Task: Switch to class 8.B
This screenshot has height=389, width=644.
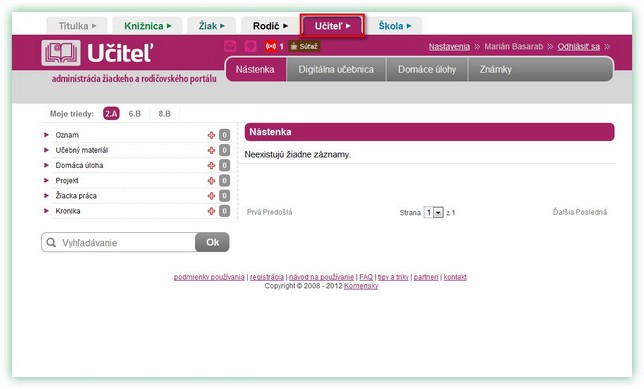Action: coord(164,114)
